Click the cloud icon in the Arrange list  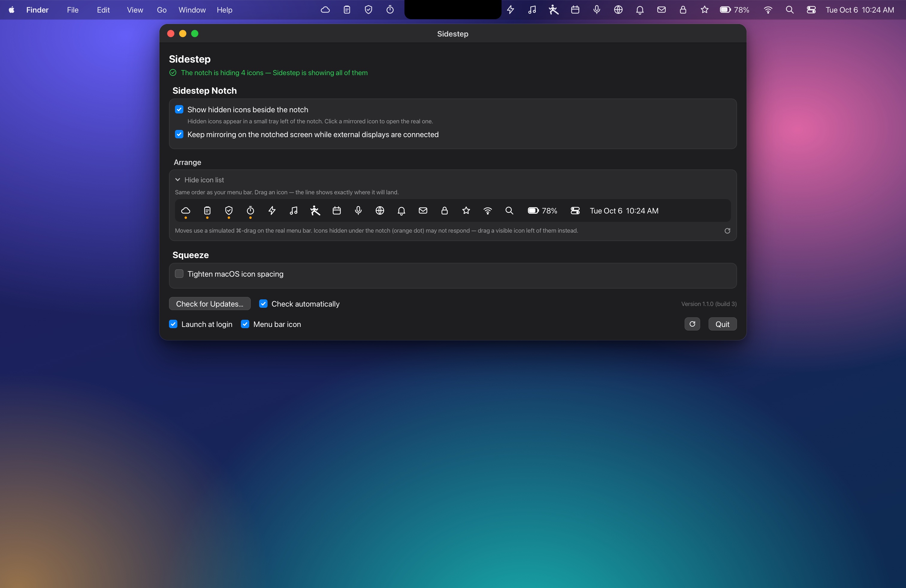coord(185,211)
